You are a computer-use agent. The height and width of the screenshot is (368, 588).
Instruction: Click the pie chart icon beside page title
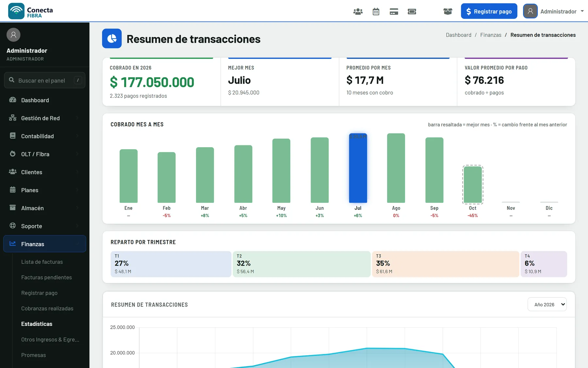(112, 39)
